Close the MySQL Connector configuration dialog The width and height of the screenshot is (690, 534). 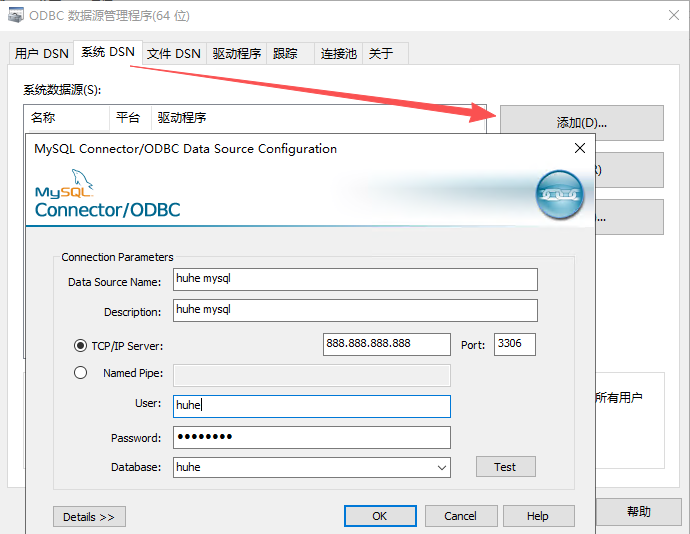click(579, 148)
